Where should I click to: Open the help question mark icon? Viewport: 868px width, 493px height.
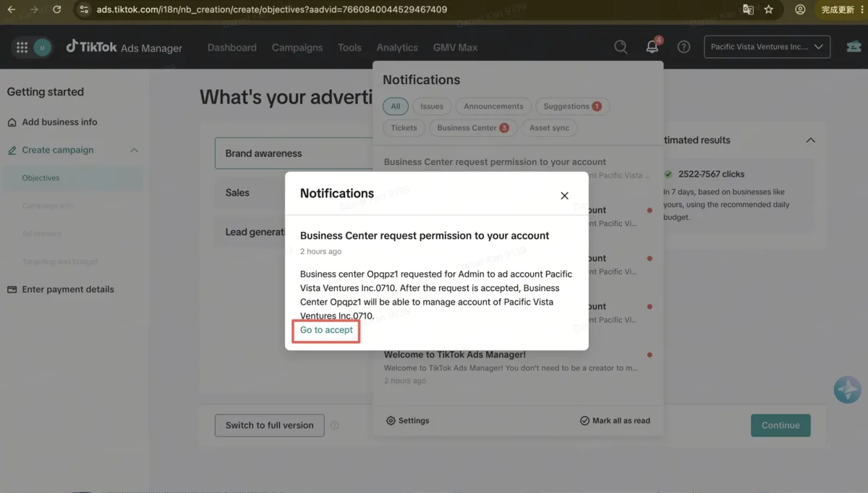pos(684,47)
